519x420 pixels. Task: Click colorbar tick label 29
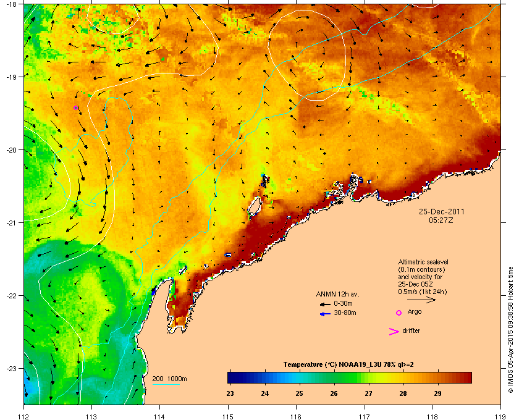click(x=437, y=393)
